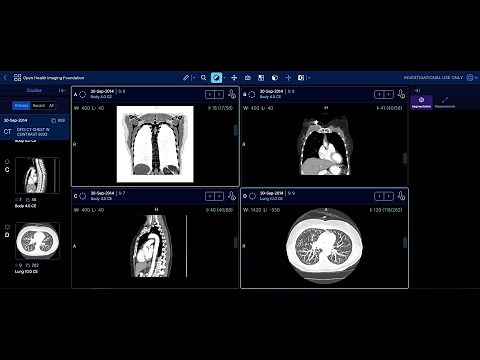Click the W: 1420 L: -550 readout in viewport D
480x360 pixels.
point(261,210)
